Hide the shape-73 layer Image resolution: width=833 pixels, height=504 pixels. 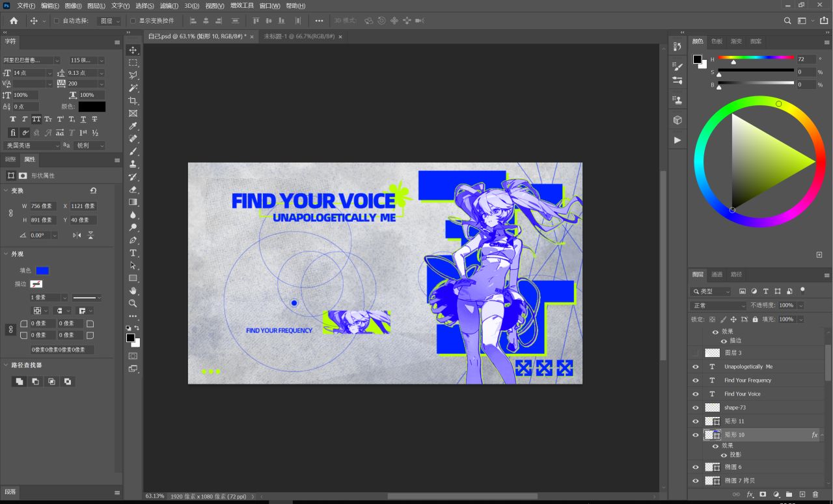(x=696, y=408)
